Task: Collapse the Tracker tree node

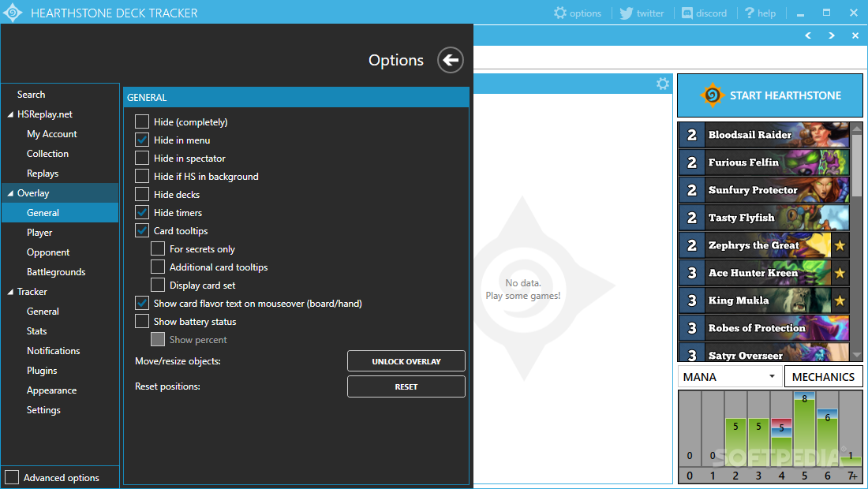Action: click(10, 292)
